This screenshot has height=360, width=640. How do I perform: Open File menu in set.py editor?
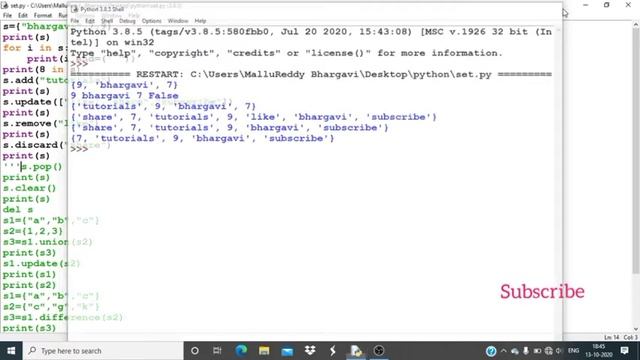click(7, 16)
